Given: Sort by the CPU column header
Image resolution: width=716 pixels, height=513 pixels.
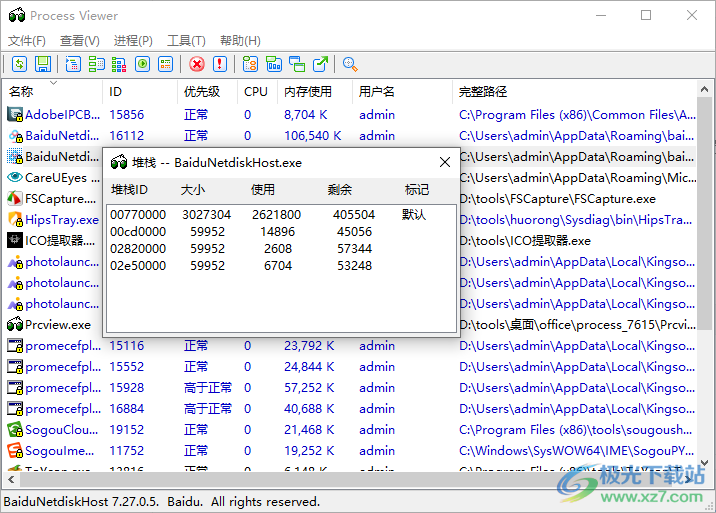Looking at the screenshot, I should pyautogui.click(x=258, y=91).
